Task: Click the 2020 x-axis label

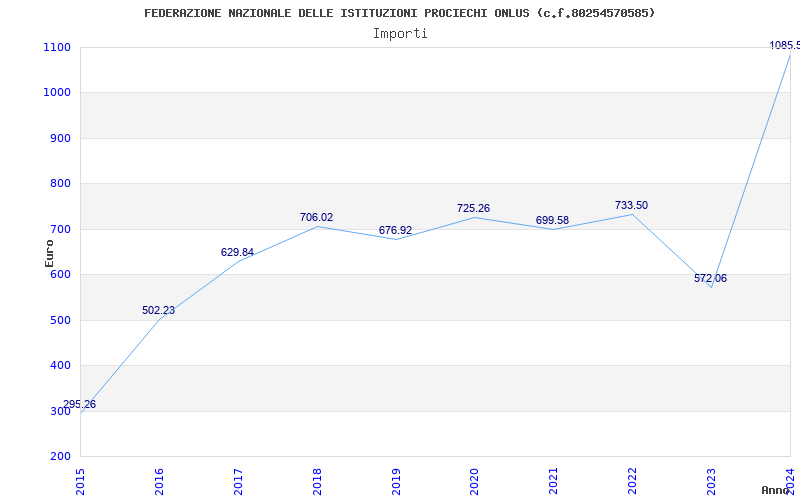Action: pos(474,482)
